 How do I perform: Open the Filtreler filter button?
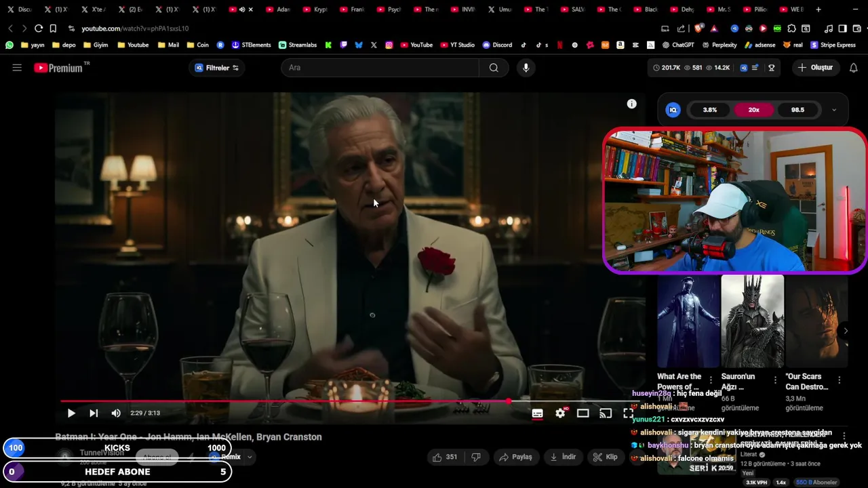217,68
